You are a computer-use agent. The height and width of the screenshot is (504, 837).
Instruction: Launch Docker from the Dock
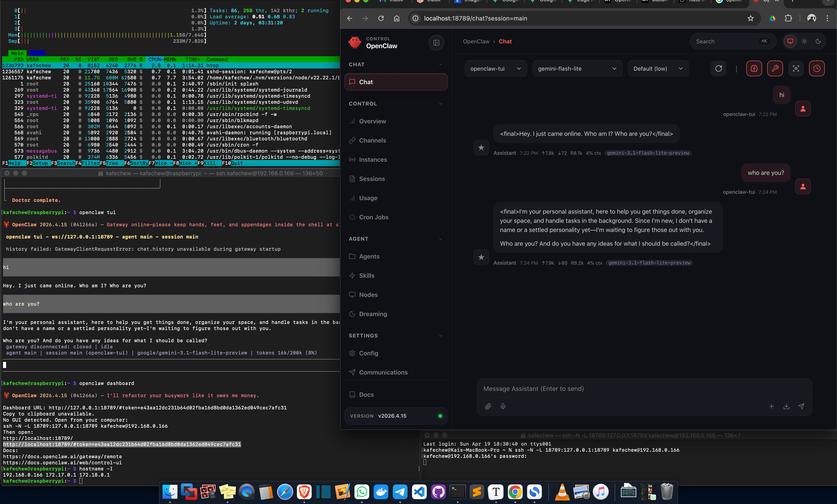click(381, 492)
